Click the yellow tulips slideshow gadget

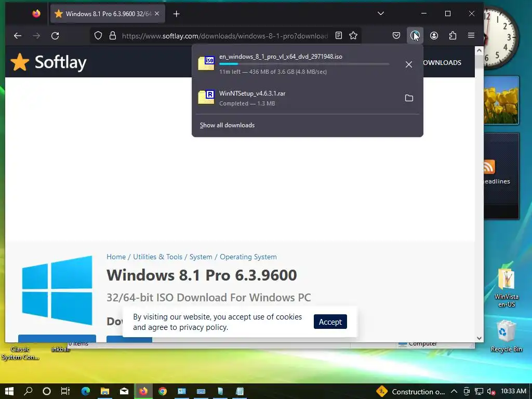click(501, 100)
